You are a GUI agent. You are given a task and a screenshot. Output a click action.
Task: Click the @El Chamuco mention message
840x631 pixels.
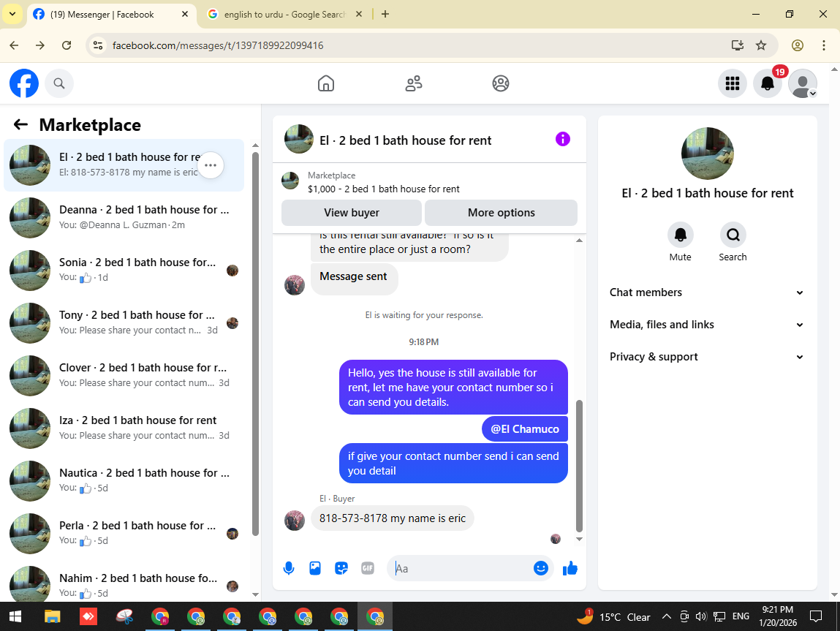point(524,429)
